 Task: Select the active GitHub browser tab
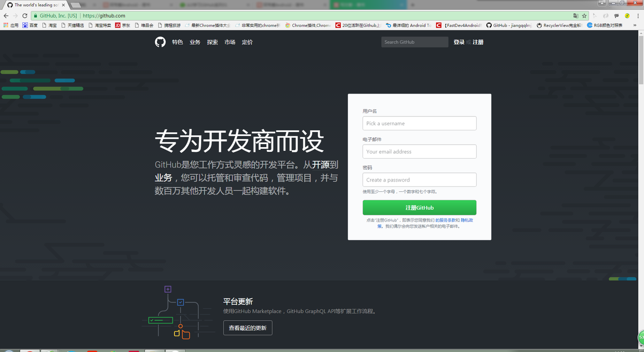point(35,5)
